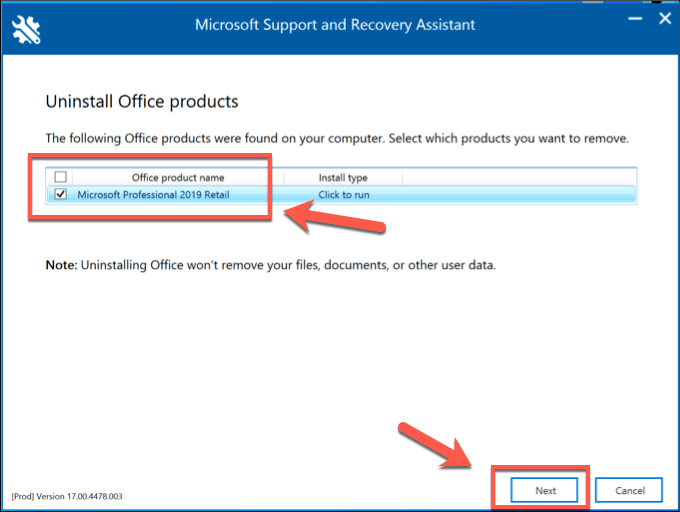Click the note about files and documents
This screenshot has height=512, width=680.
tap(270, 265)
